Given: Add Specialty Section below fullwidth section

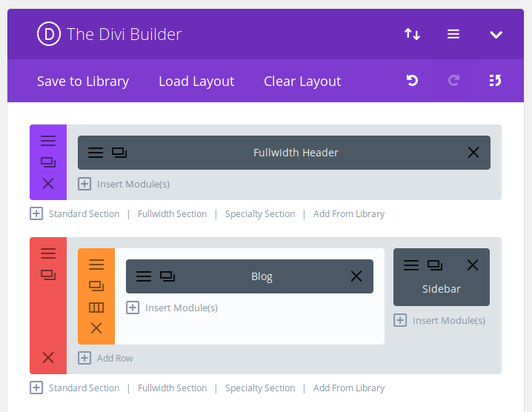Looking at the screenshot, I should 260,214.
